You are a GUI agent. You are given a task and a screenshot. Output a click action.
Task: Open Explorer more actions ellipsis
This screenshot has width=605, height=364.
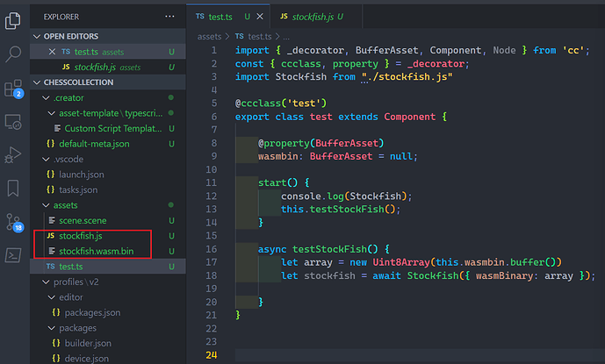(x=169, y=16)
